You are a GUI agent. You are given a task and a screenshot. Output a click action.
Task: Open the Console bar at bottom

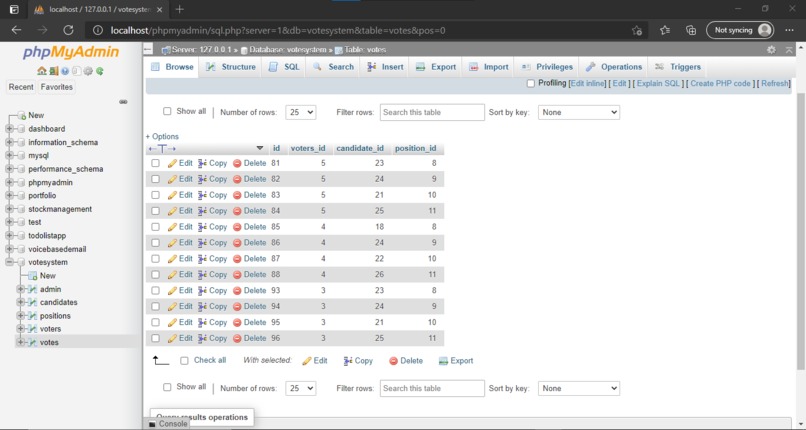(x=168, y=424)
